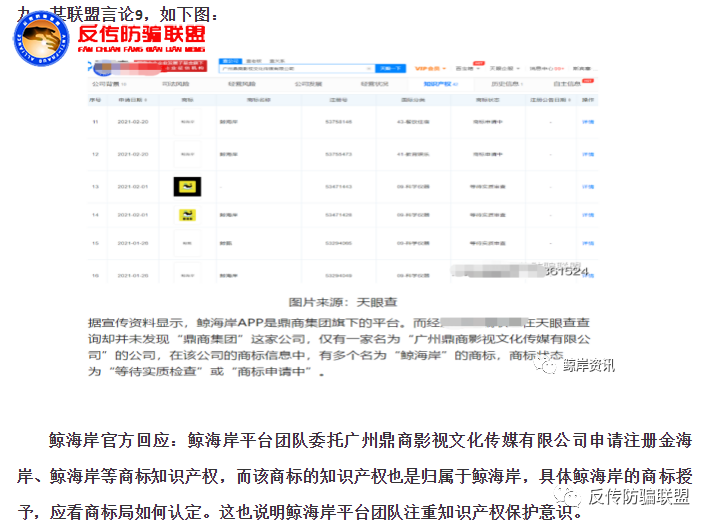Image resolution: width=712 pixels, height=528 pixels.
Task: Open the 经营风险 tab
Action: click(242, 84)
